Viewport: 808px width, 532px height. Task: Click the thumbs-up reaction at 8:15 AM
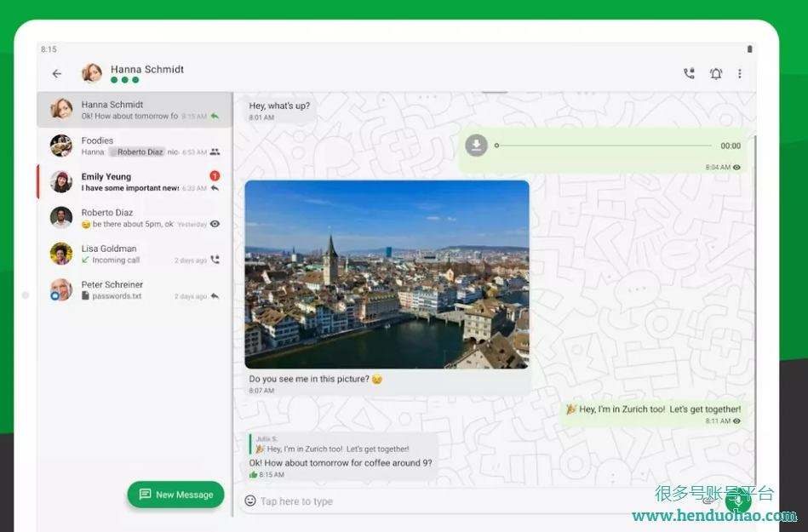click(x=253, y=475)
